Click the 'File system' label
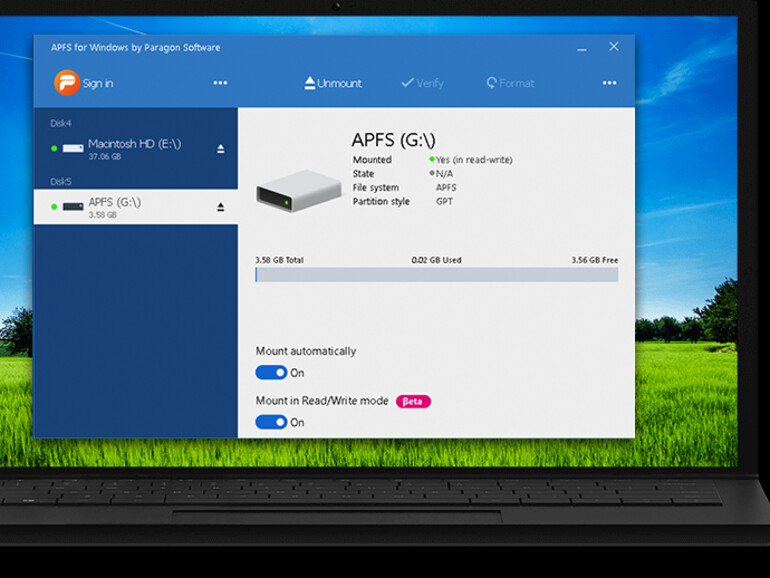The height and width of the screenshot is (578, 770). point(376,188)
